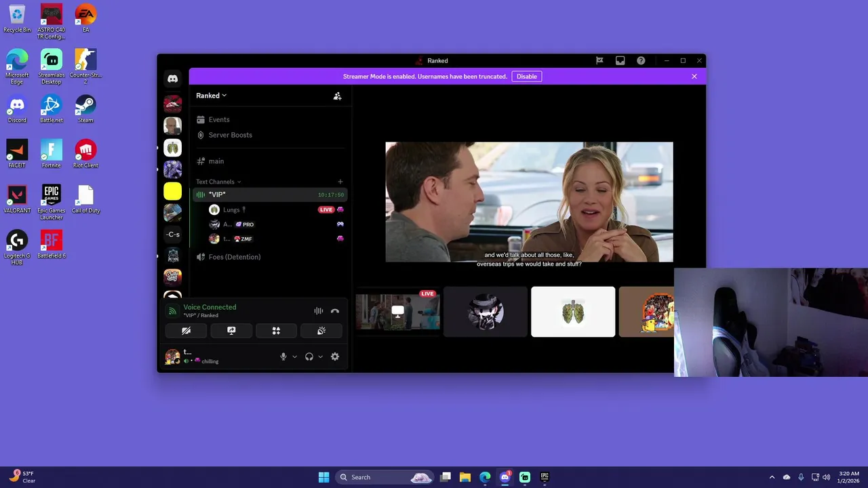
Task: Share your screen button
Action: 231,331
